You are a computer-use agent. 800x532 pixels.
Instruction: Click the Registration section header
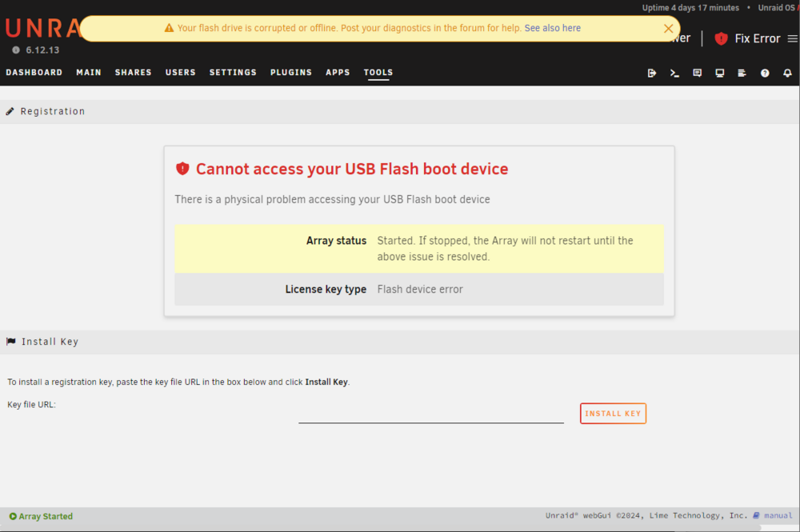coord(400,111)
